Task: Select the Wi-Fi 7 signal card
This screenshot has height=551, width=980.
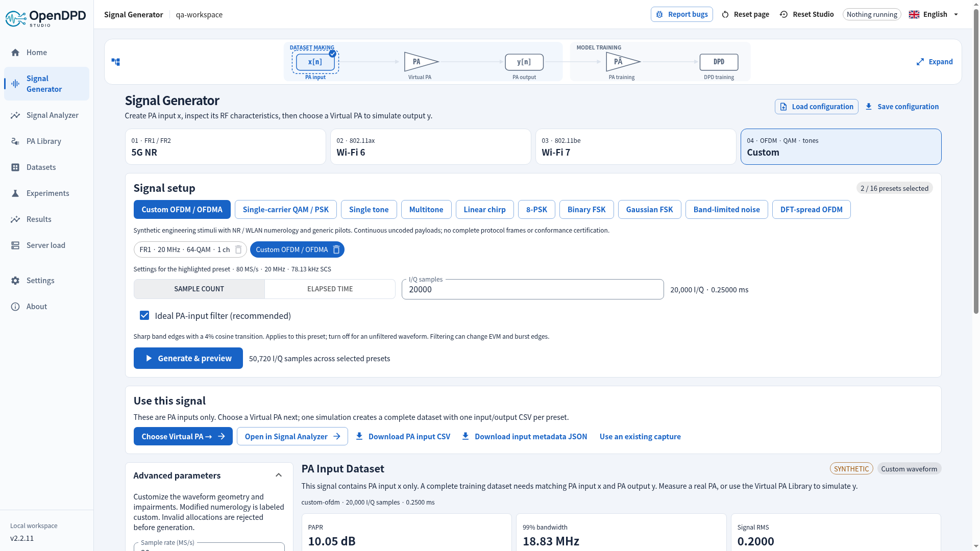Action: (x=635, y=146)
